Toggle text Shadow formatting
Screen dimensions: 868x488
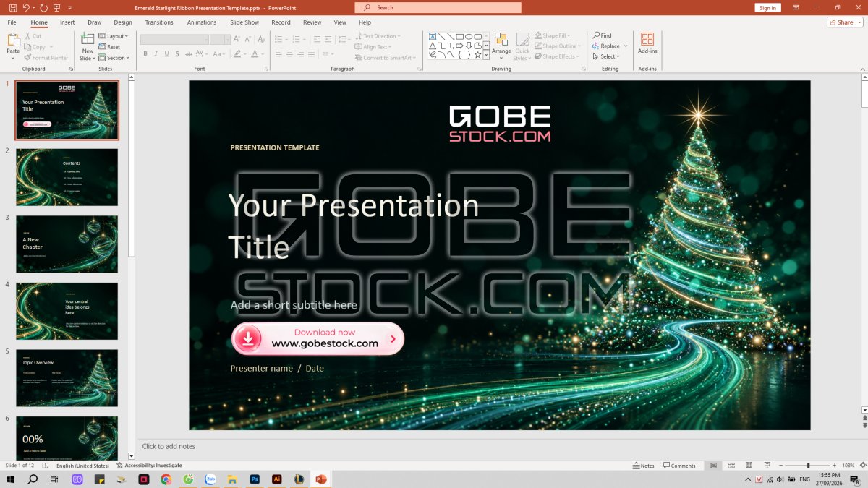coord(178,53)
